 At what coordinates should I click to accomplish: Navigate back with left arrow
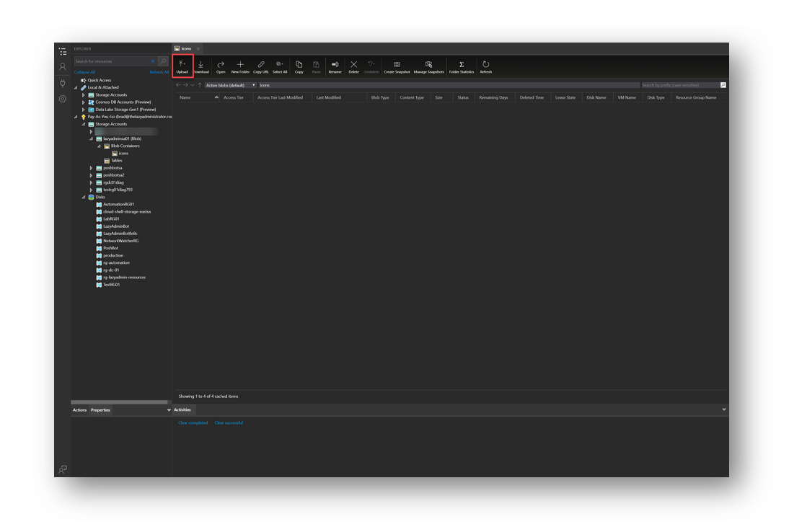(178, 85)
